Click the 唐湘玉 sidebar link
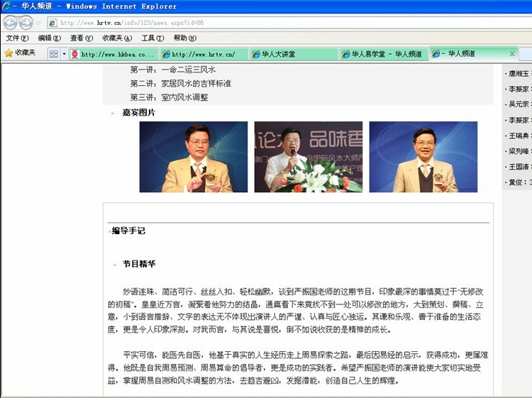 519,74
